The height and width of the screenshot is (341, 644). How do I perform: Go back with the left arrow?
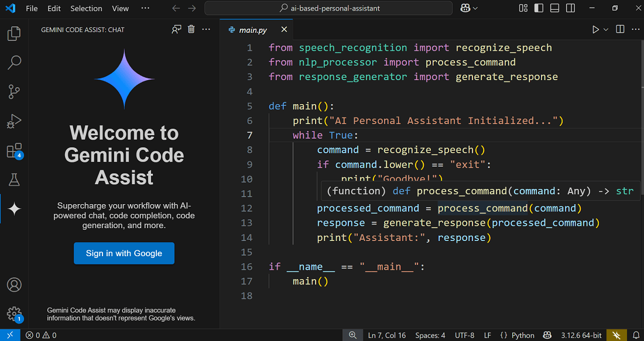click(176, 8)
